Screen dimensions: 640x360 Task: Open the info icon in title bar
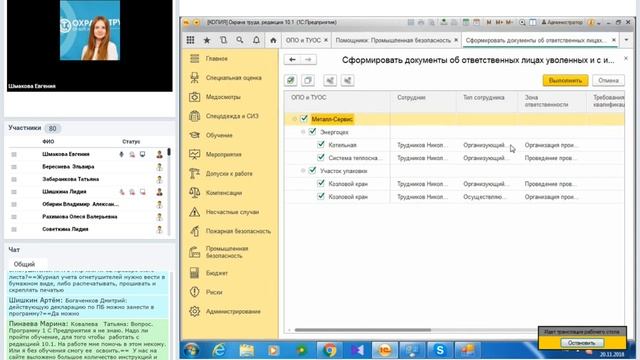point(591,22)
